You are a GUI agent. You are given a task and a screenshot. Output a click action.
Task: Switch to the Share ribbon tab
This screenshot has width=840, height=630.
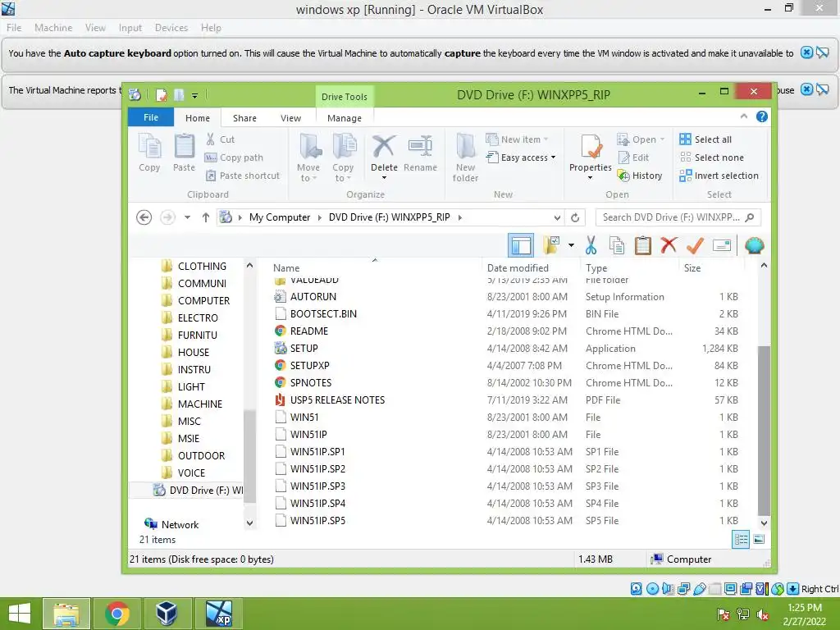tap(244, 118)
